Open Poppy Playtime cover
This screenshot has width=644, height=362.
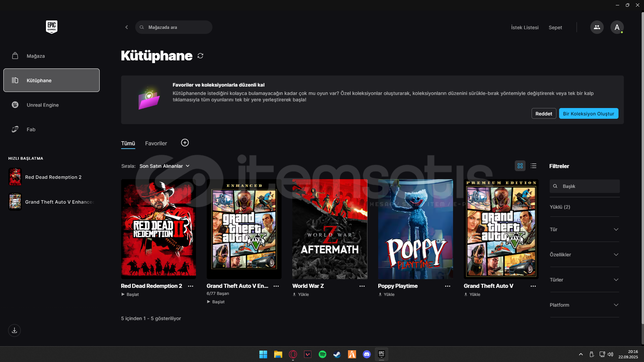pyautogui.click(x=415, y=229)
